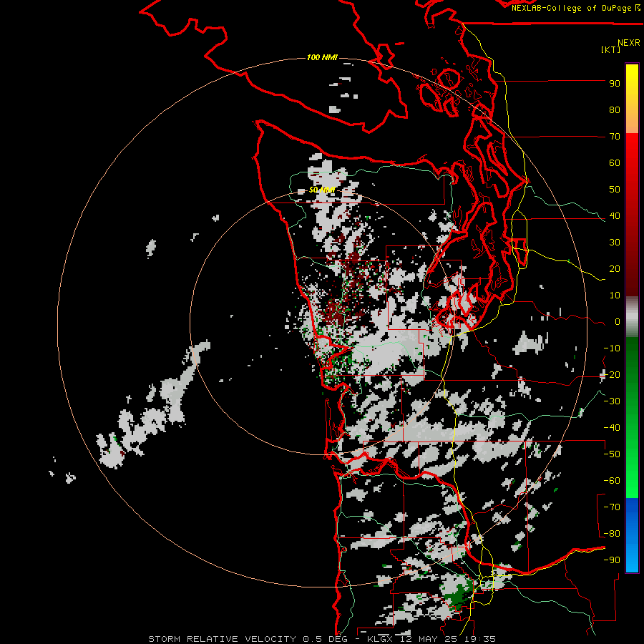Screen dimensions: 644x644
Task: Click the "-20" scale label
Action: coord(612,375)
